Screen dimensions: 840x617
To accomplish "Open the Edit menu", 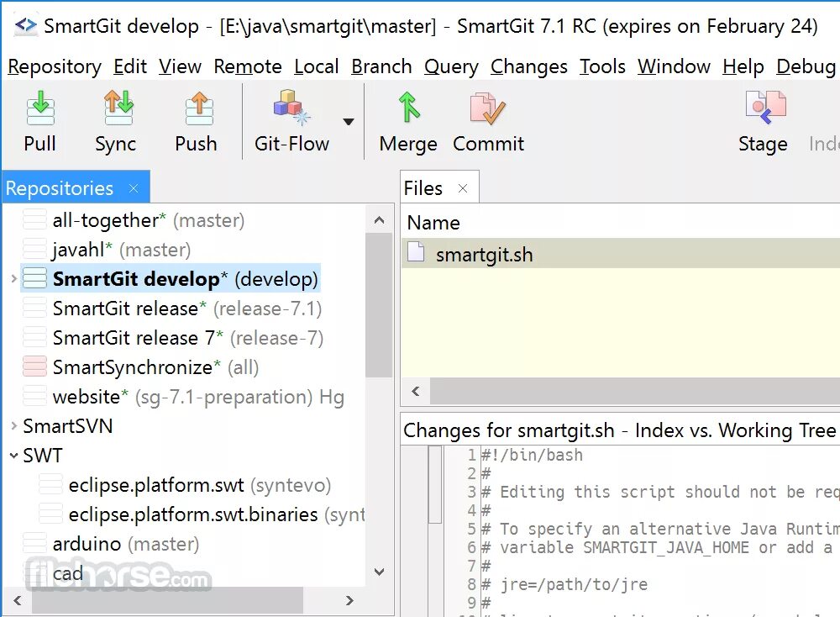I will pos(130,67).
